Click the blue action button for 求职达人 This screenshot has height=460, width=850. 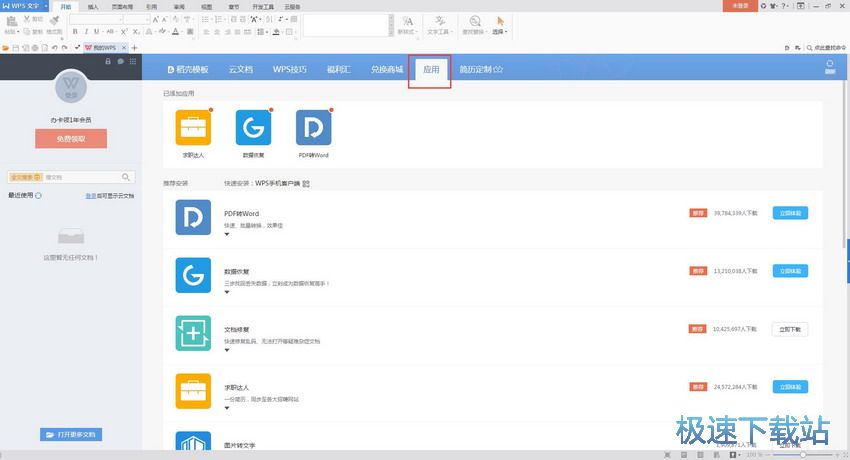tap(790, 387)
